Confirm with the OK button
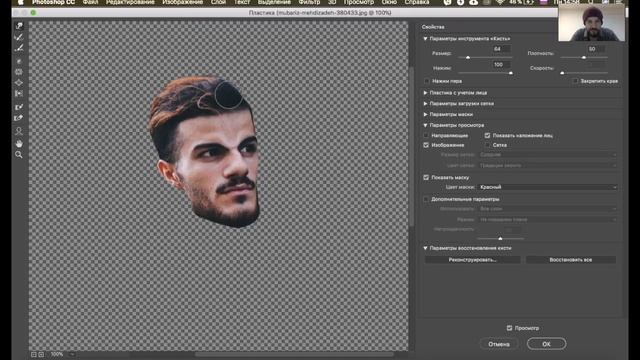The height and width of the screenshot is (360, 640). click(547, 344)
